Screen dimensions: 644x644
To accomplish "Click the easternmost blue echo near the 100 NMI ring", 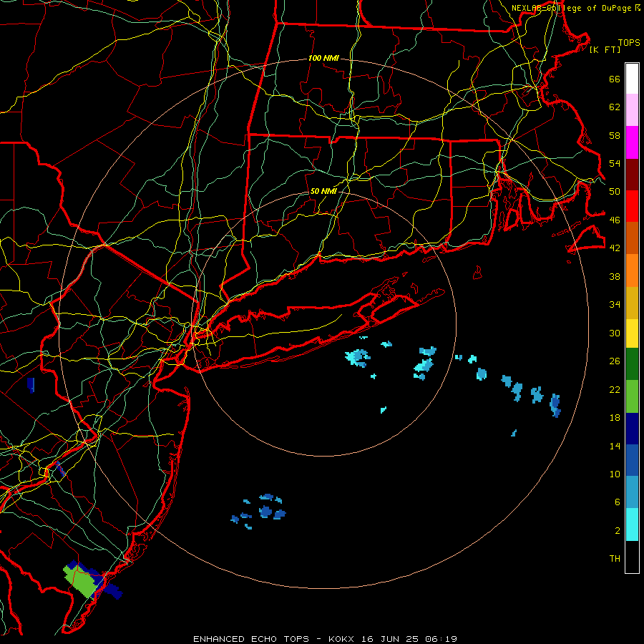I will coord(555,406).
